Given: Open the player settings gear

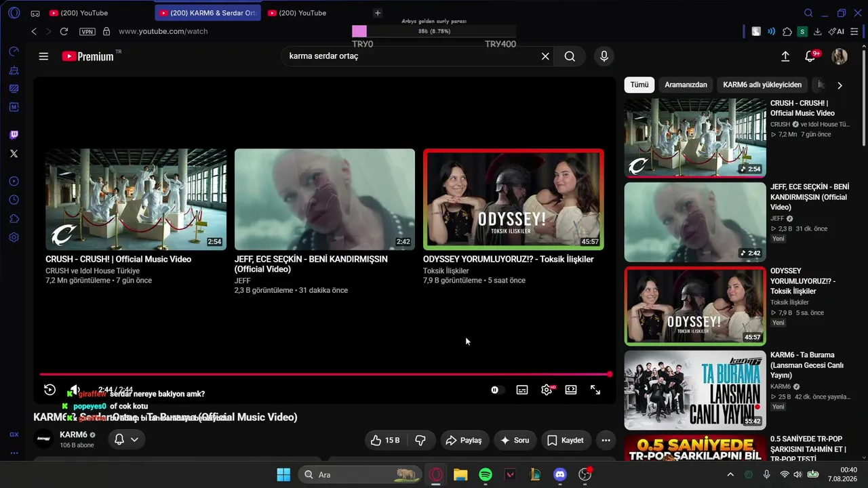Looking at the screenshot, I should pos(547,390).
